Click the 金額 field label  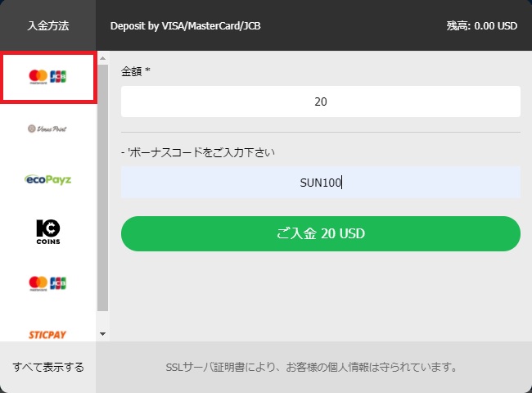(136, 71)
